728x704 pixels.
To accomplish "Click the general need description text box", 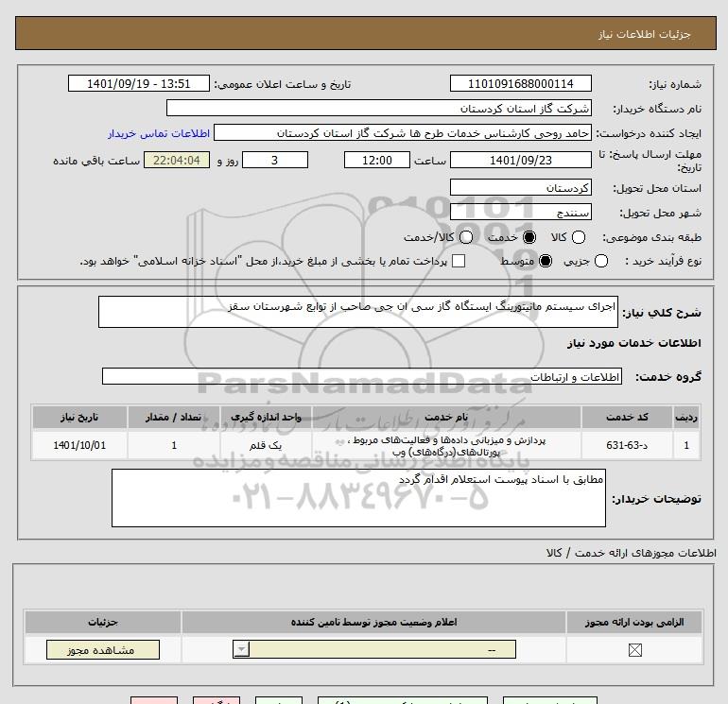I will [358, 312].
